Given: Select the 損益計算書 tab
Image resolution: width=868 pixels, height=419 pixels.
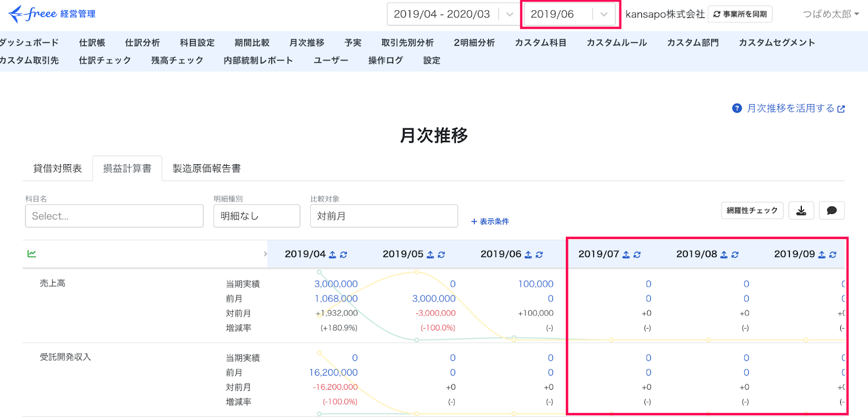Looking at the screenshot, I should pos(127,169).
